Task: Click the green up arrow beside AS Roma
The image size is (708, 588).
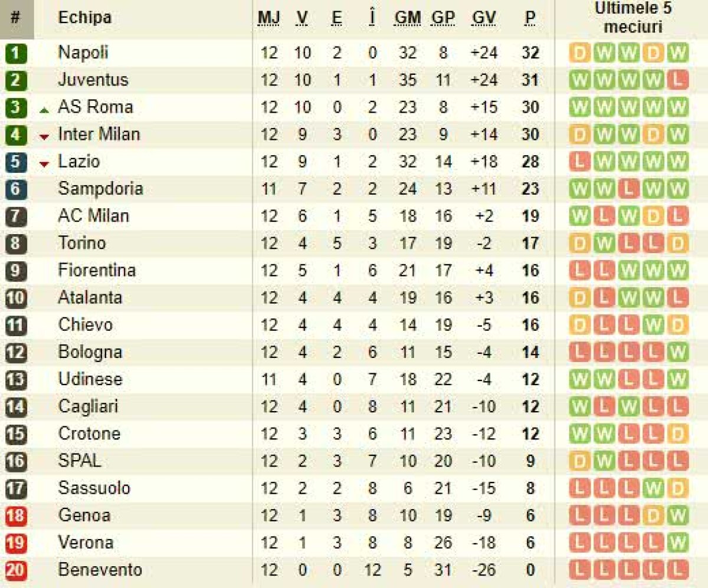Action: (44, 110)
